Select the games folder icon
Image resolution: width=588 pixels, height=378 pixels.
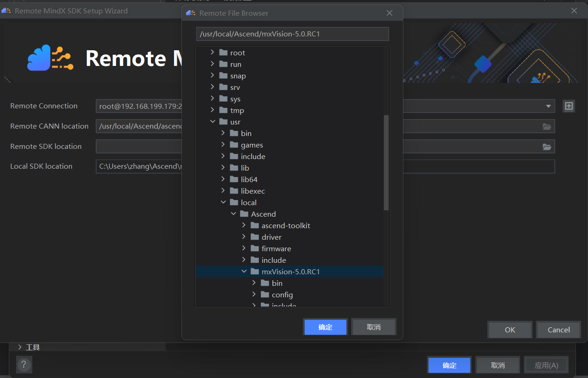point(234,145)
